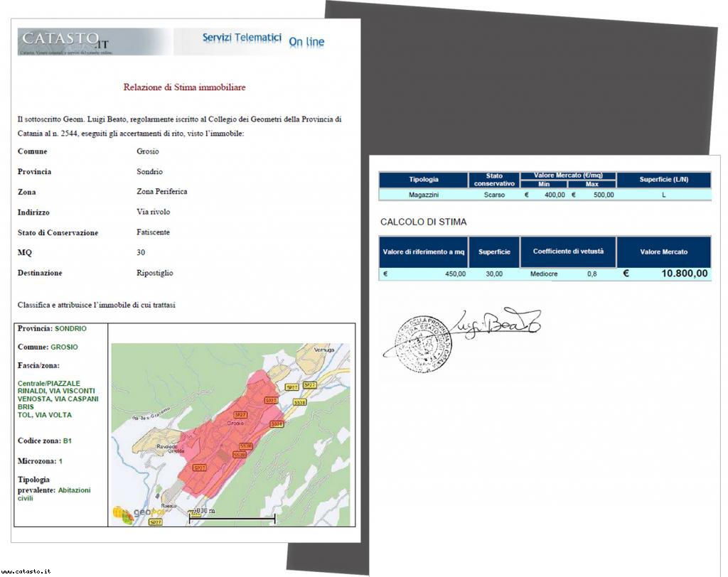728x577 pixels.
Task: Click the Codice zona B1 value
Action: (67, 441)
